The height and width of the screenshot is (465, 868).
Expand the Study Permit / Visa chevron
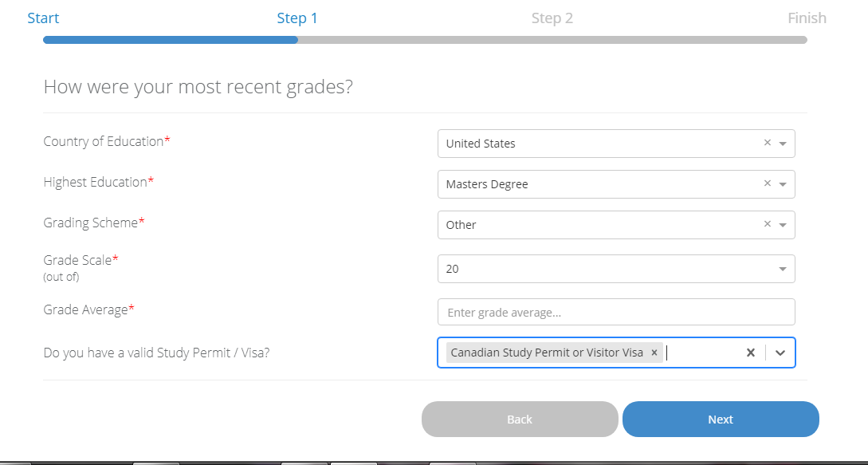(780, 353)
